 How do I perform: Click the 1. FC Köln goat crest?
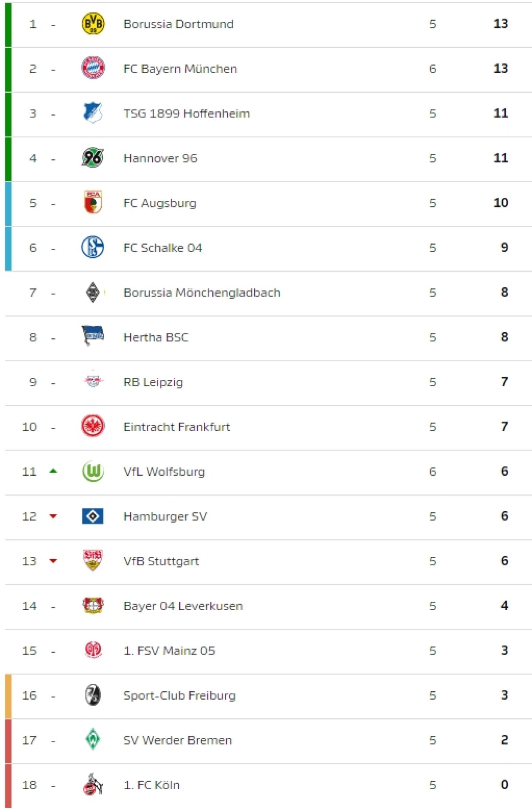pyautogui.click(x=93, y=784)
